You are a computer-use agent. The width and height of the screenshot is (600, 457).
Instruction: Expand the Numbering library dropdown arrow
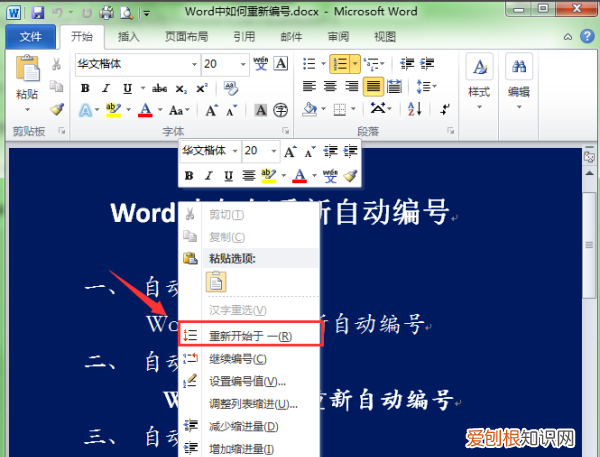pyautogui.click(x=355, y=64)
